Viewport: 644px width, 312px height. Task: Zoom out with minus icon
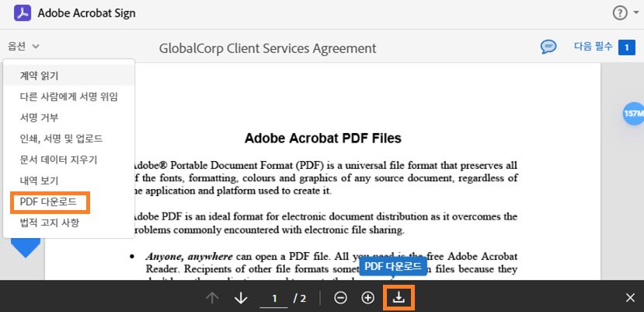point(340,297)
